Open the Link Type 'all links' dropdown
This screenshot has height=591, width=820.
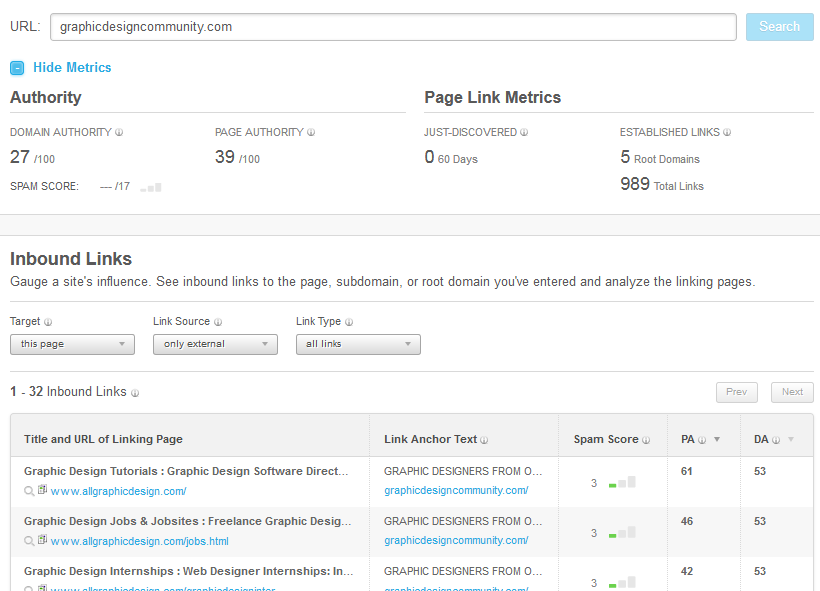[358, 344]
